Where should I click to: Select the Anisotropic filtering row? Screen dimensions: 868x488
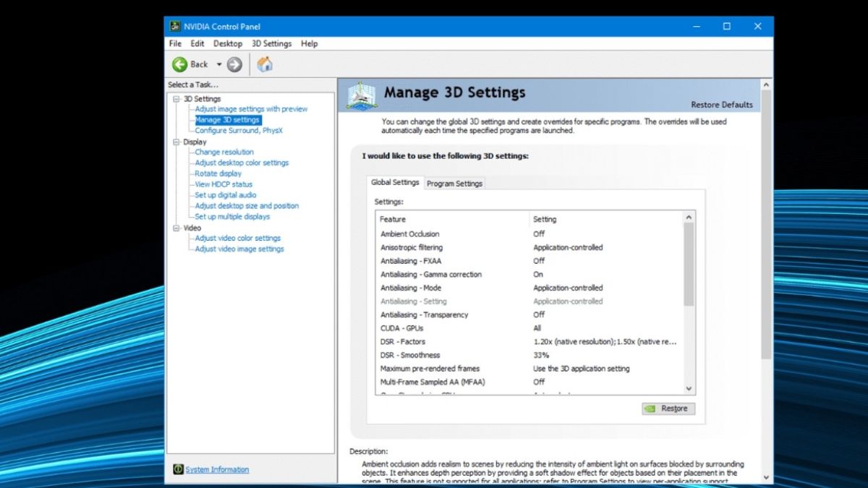529,247
